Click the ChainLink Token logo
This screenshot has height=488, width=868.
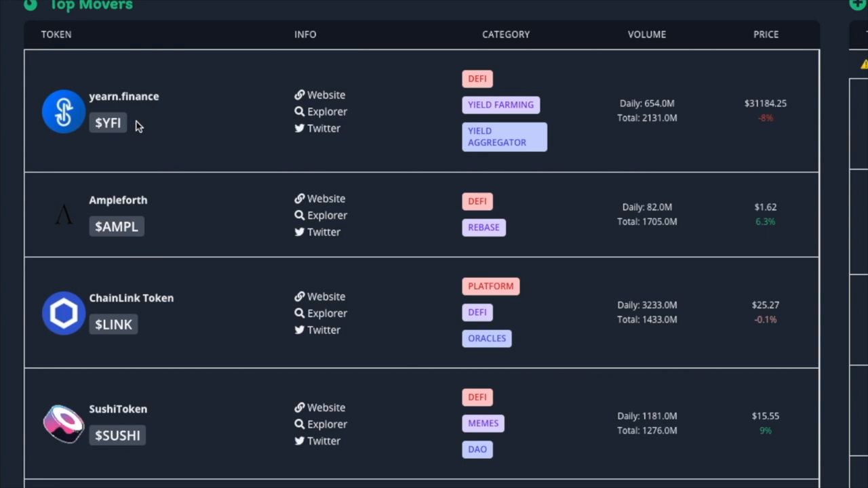point(64,313)
